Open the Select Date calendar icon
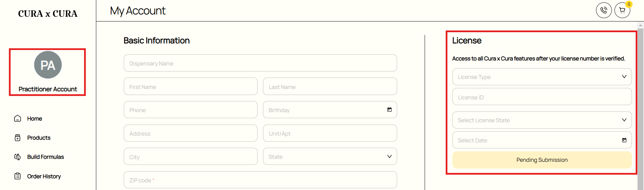The height and width of the screenshot is (190, 644). [624, 140]
